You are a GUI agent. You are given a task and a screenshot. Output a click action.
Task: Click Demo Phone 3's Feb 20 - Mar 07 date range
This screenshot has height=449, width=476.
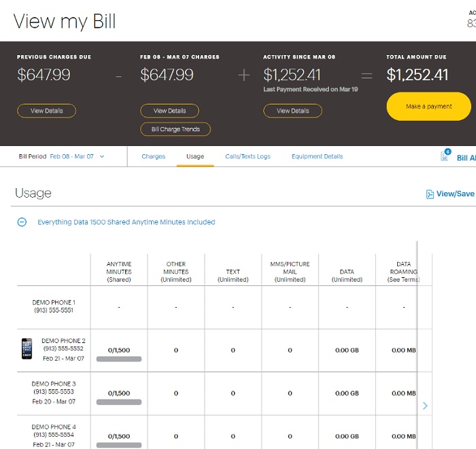[x=54, y=401]
